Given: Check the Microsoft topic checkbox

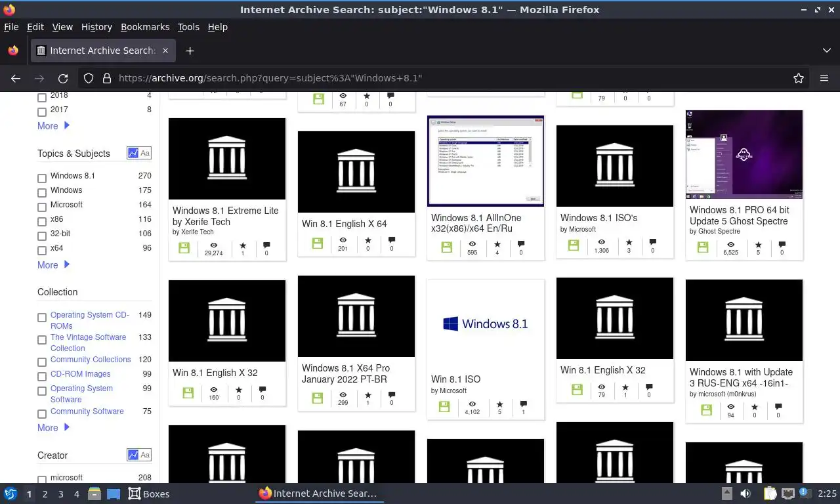Looking at the screenshot, I should [x=42, y=207].
